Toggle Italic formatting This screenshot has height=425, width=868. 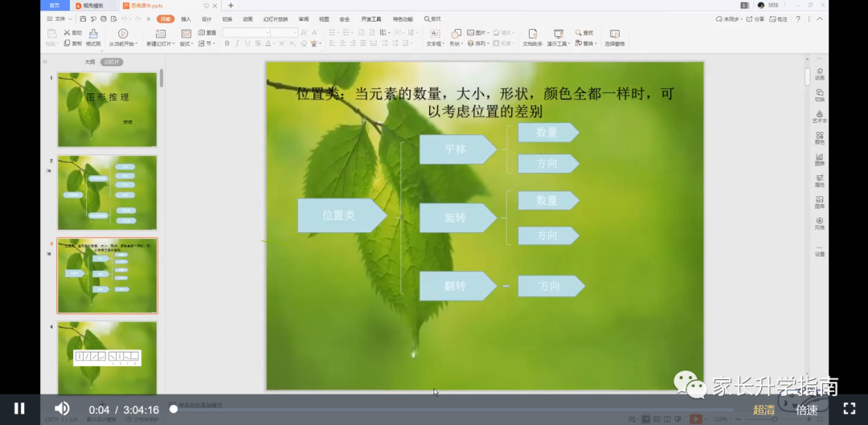(237, 43)
